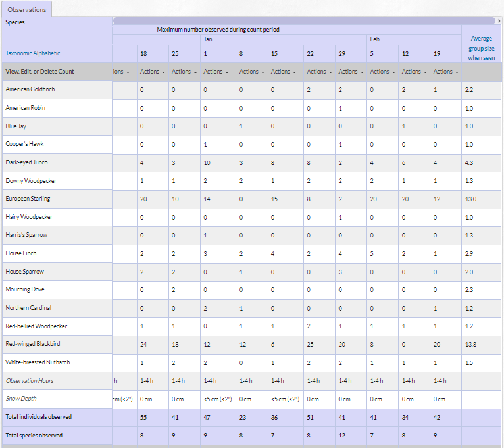Click View, Edit, or Delete Count label

click(39, 72)
